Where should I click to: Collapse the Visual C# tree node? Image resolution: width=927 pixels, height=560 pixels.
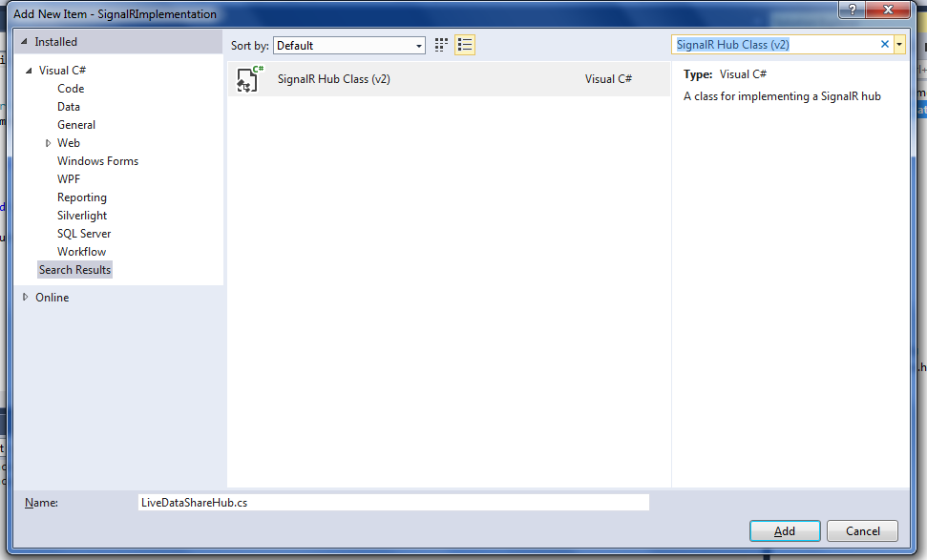tap(29, 71)
